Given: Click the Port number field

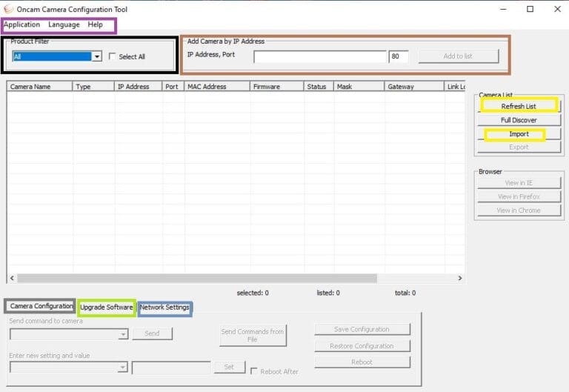Looking at the screenshot, I should (x=398, y=56).
